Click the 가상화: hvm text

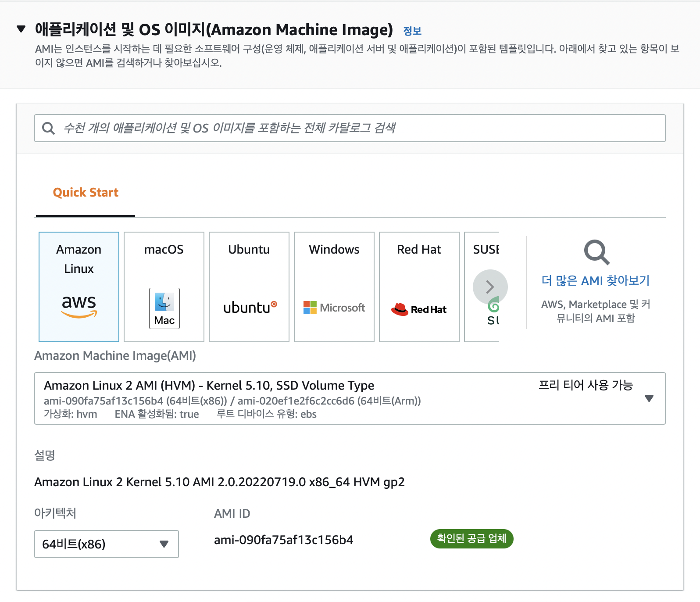pyautogui.click(x=71, y=414)
